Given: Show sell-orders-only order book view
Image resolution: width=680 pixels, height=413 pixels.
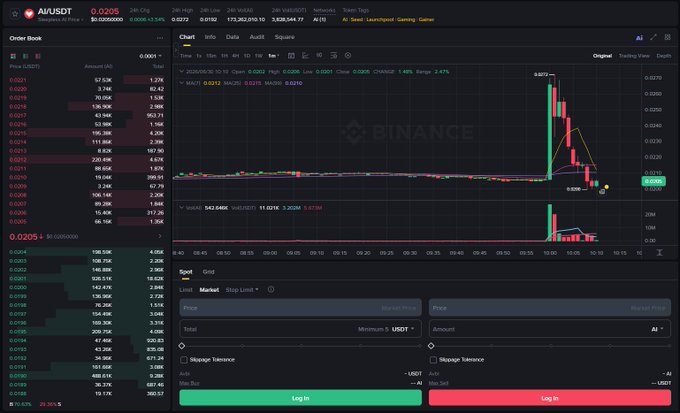Looking at the screenshot, I should [x=38, y=56].
